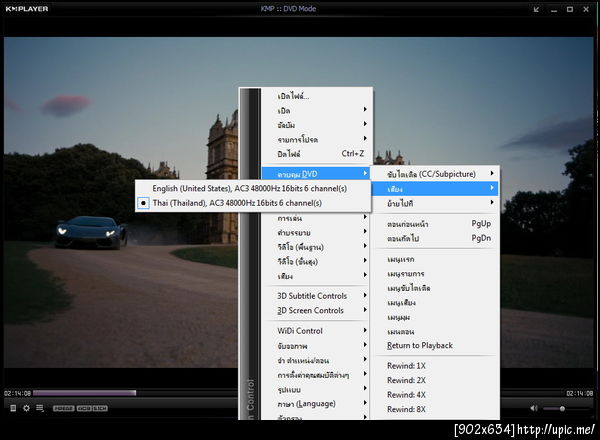
Task: Choose Rewind: 4X
Action: click(435, 394)
